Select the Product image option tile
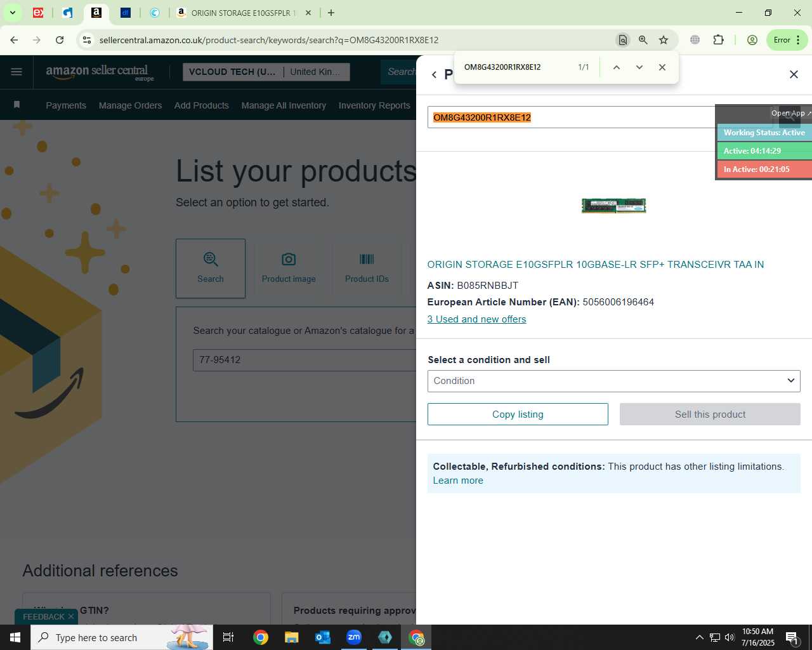 (x=289, y=269)
